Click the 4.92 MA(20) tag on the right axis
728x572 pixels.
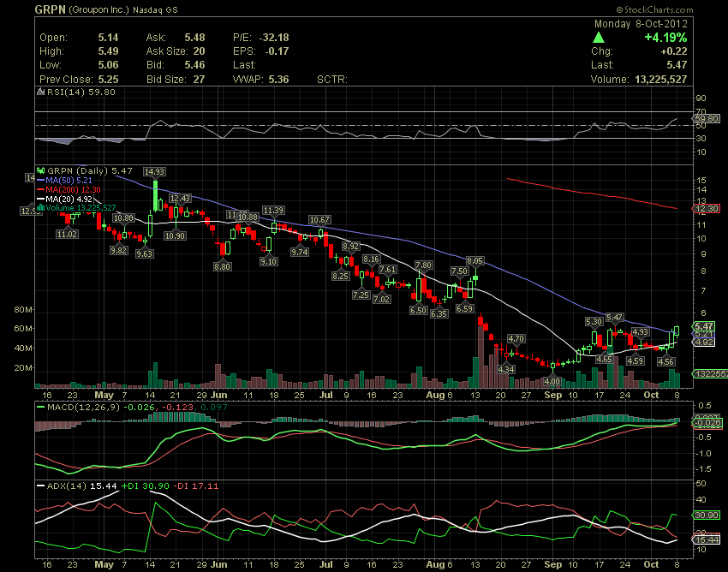pos(705,343)
